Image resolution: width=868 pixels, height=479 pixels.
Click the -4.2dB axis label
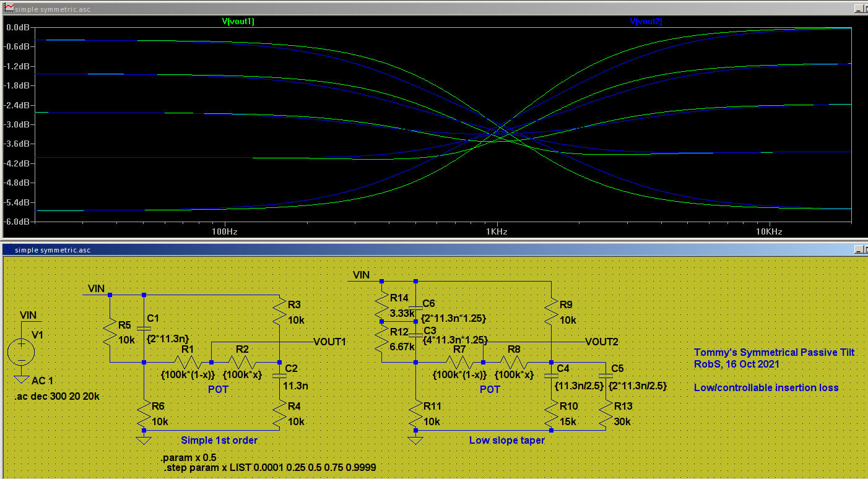[18, 163]
